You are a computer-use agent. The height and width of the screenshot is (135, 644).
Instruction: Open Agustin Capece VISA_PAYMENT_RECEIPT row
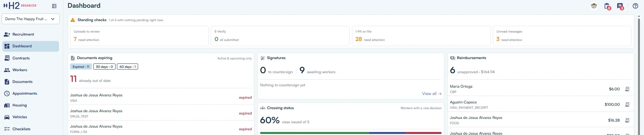tap(541, 104)
